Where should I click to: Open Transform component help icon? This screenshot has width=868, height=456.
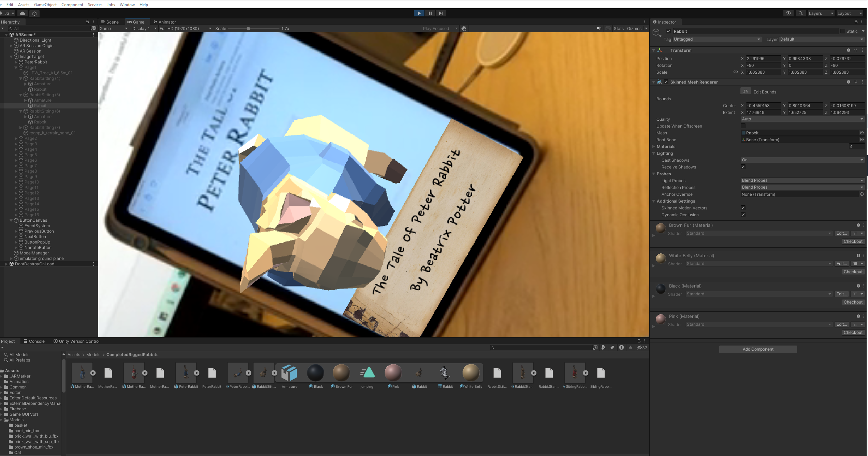coord(849,50)
